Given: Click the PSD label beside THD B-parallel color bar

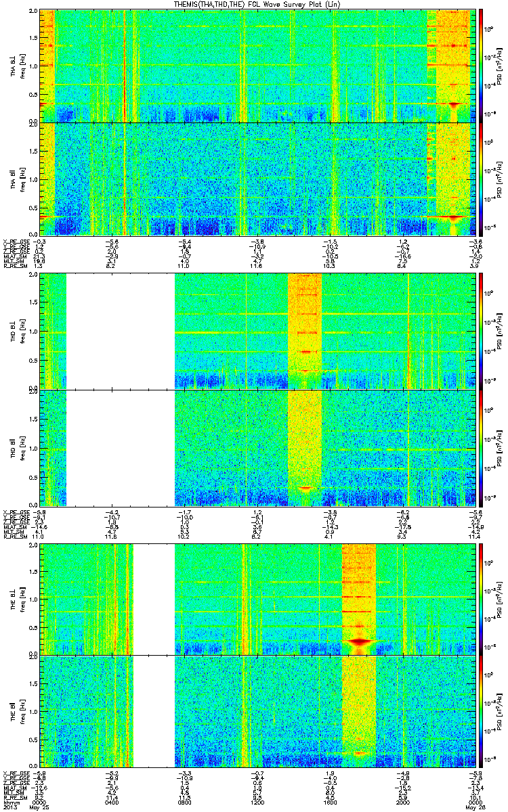Looking at the screenshot, I should [500, 447].
